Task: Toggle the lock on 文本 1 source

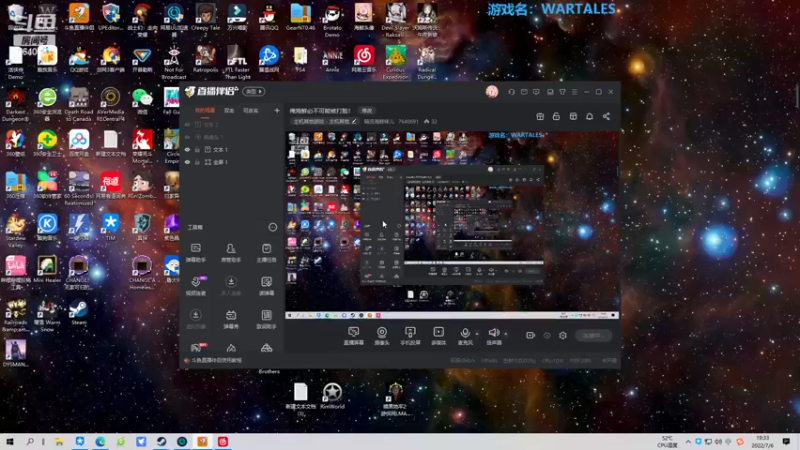Action: [197, 149]
